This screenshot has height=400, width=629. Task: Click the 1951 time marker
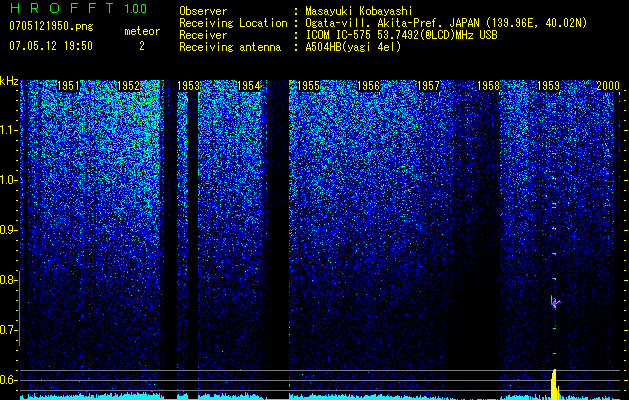click(x=69, y=86)
